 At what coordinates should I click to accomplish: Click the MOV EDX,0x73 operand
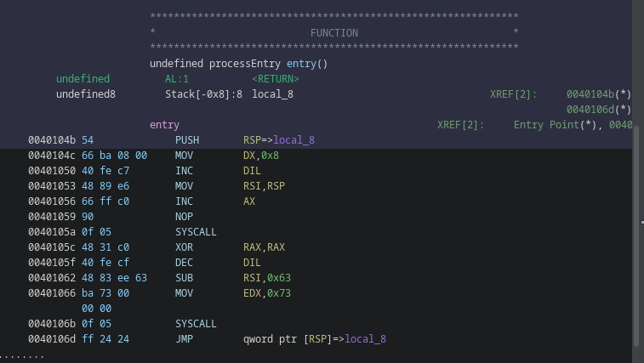(266, 293)
